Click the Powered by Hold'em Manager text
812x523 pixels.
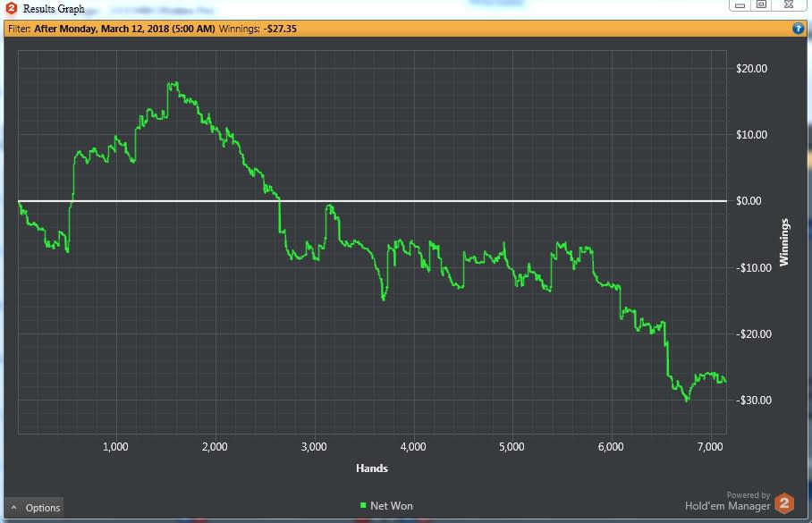pyautogui.click(x=728, y=502)
